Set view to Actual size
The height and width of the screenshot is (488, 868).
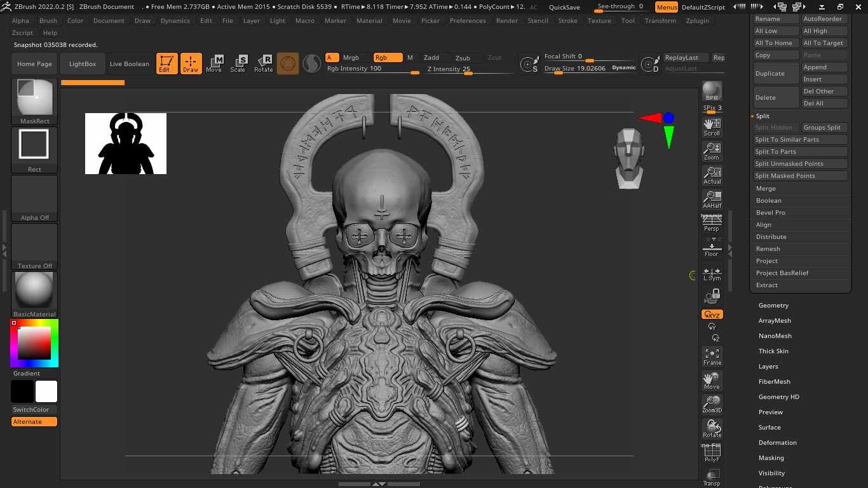point(712,175)
